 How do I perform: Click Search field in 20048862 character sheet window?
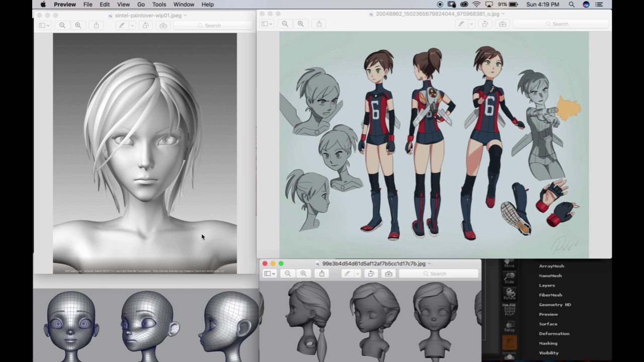pos(560,24)
